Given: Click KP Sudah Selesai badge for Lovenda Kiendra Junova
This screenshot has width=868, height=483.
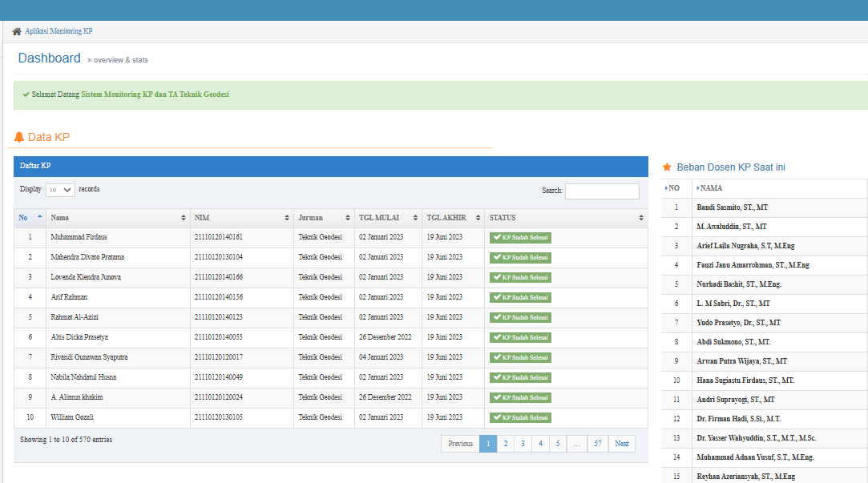Looking at the screenshot, I should click(520, 277).
